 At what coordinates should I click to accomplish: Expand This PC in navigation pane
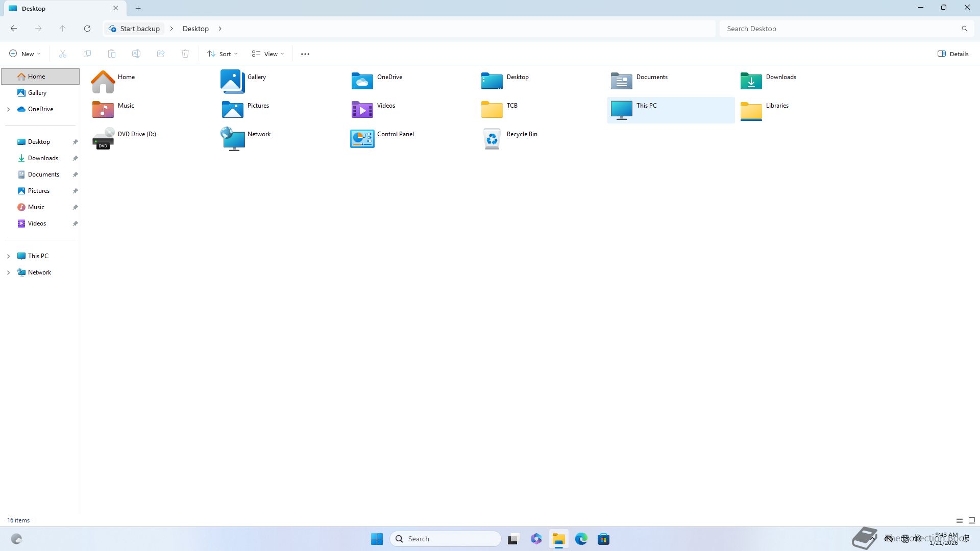tap(8, 256)
